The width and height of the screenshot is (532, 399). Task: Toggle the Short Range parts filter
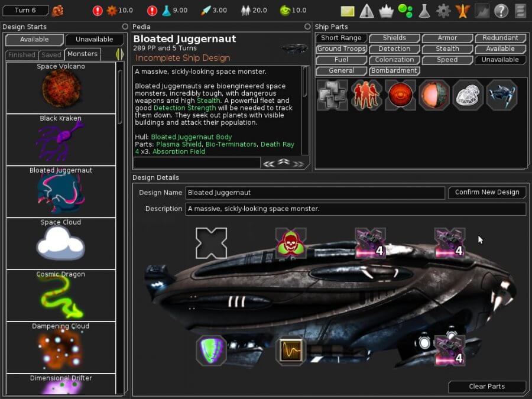(341, 38)
